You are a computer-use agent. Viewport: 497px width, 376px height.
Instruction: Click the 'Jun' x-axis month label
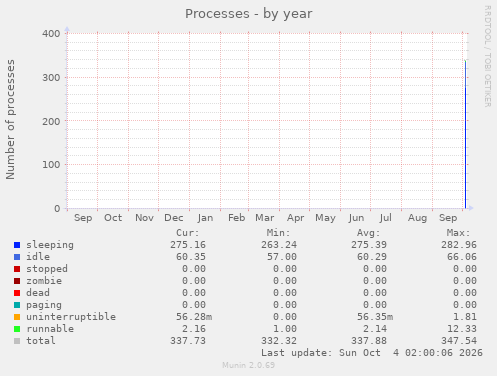click(x=356, y=218)
